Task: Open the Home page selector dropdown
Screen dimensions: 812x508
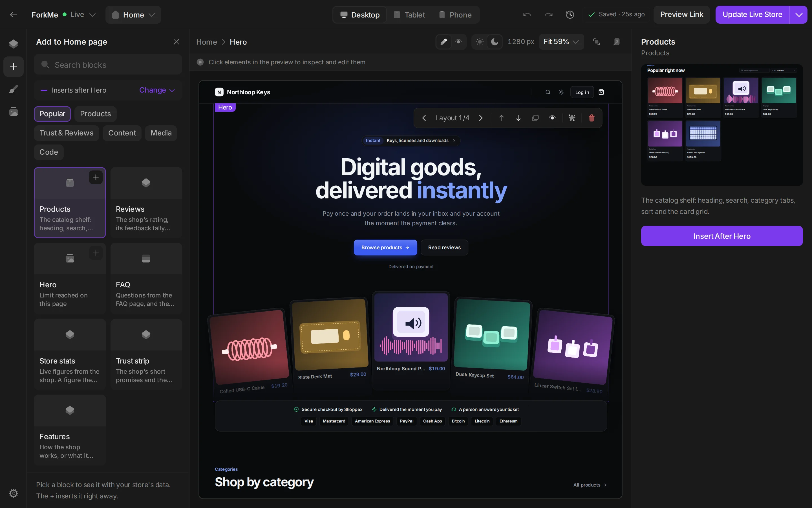Action: click(x=133, y=15)
